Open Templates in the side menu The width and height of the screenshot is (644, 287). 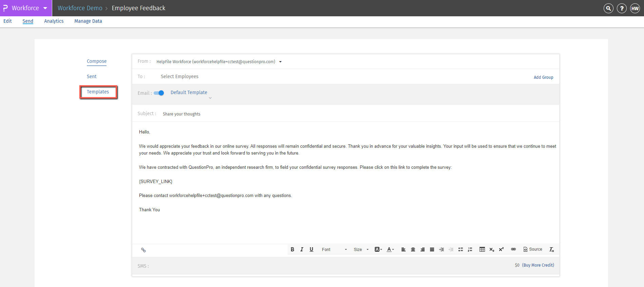(x=98, y=92)
